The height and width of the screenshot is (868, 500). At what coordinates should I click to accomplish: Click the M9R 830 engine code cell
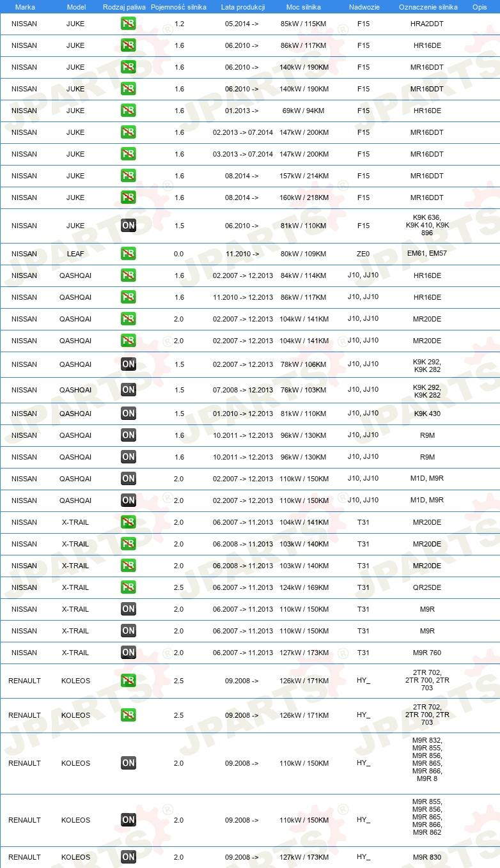427,857
